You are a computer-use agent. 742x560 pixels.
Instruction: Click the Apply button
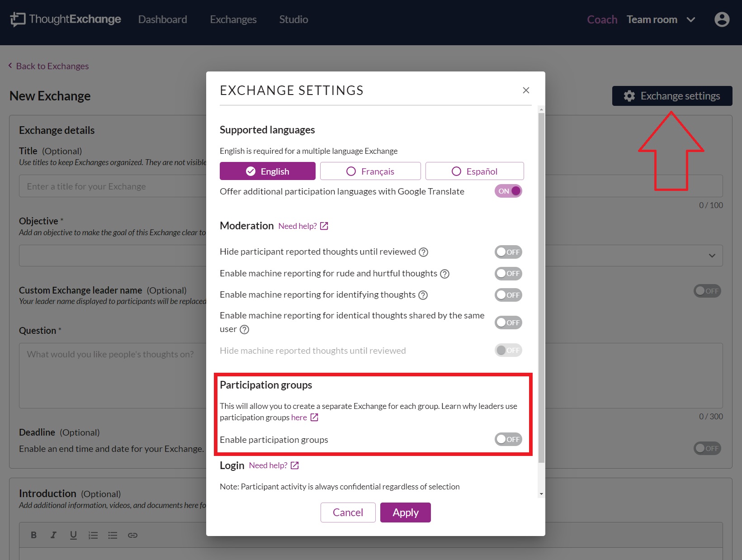coord(406,513)
